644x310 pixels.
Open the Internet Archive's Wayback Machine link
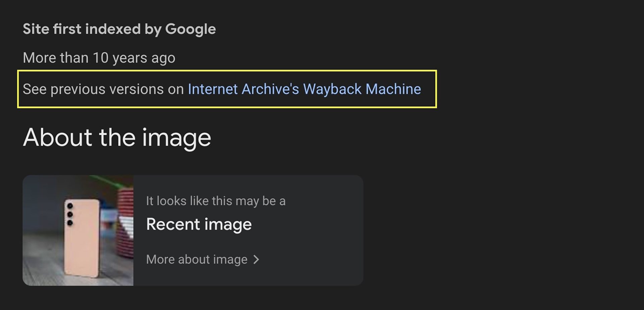click(x=304, y=89)
